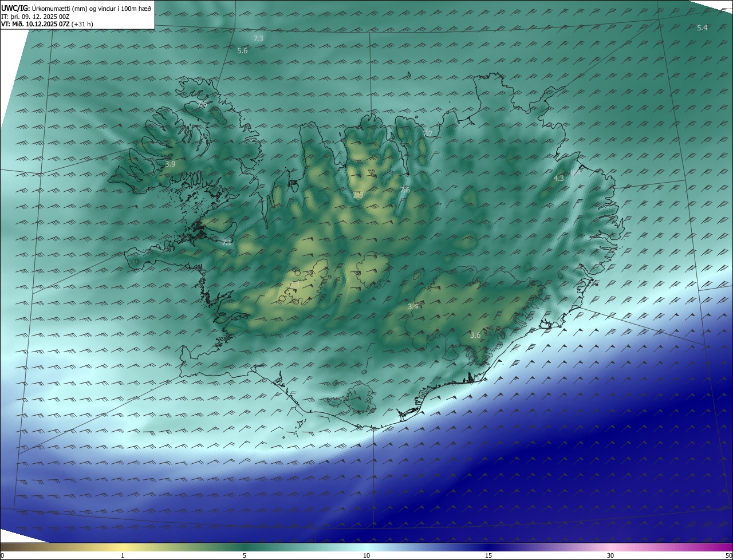Viewport: 733px width, 560px height.
Task: Click the '5' label on the colour scale
Action: [x=245, y=555]
